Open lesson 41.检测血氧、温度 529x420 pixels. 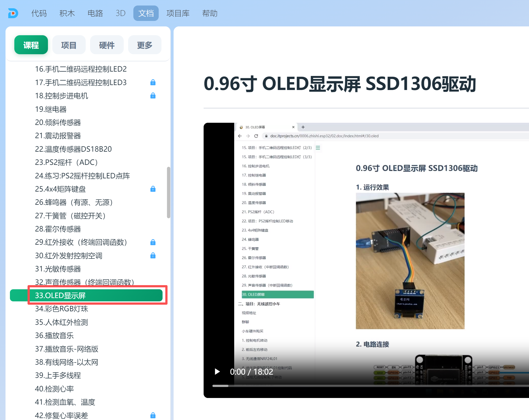65,402
